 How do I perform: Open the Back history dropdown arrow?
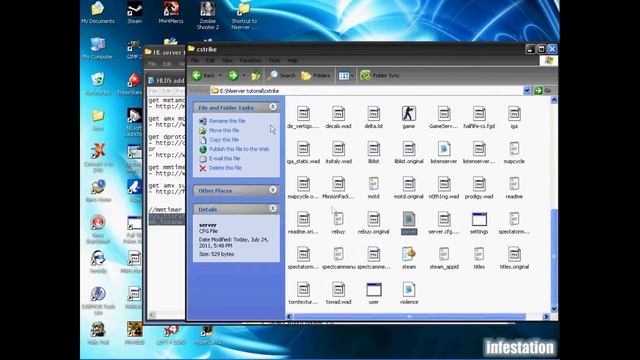click(220, 76)
